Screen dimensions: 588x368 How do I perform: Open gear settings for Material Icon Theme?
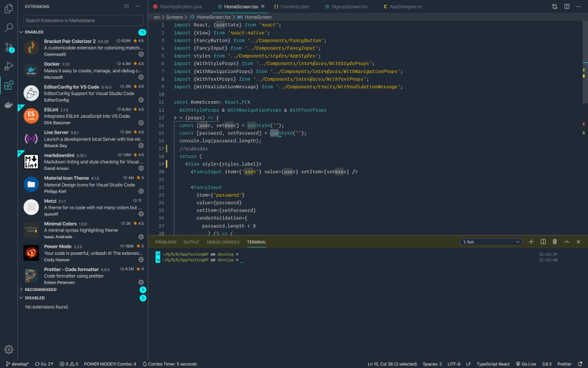[x=141, y=191]
